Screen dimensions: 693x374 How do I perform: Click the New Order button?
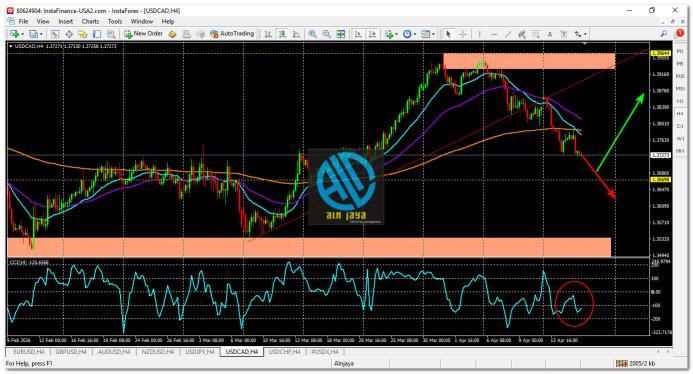(143, 34)
